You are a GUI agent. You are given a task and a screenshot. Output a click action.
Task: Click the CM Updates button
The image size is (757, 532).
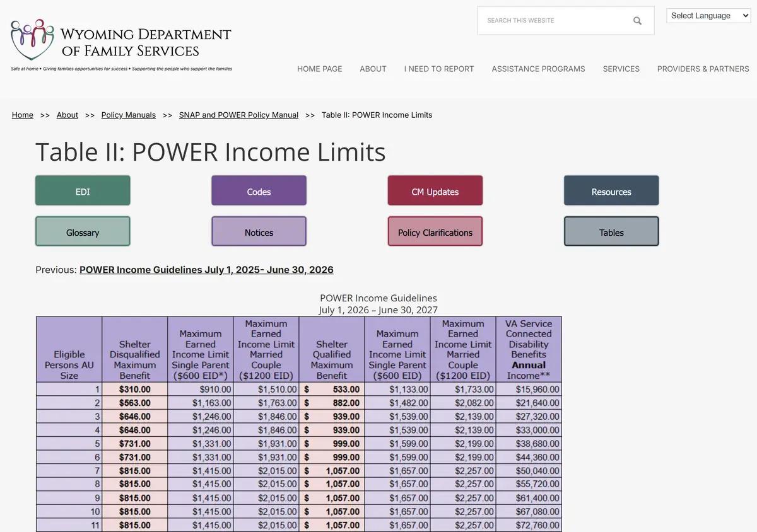click(x=435, y=191)
